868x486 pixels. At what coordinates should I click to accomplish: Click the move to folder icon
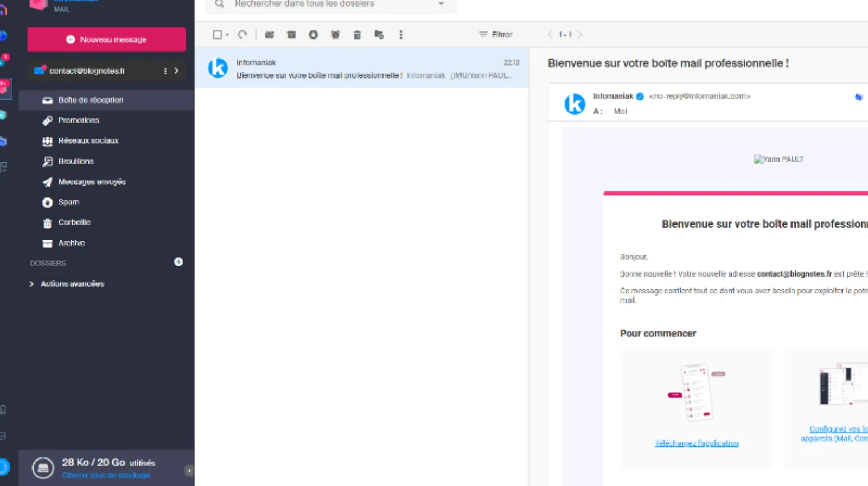pos(379,35)
